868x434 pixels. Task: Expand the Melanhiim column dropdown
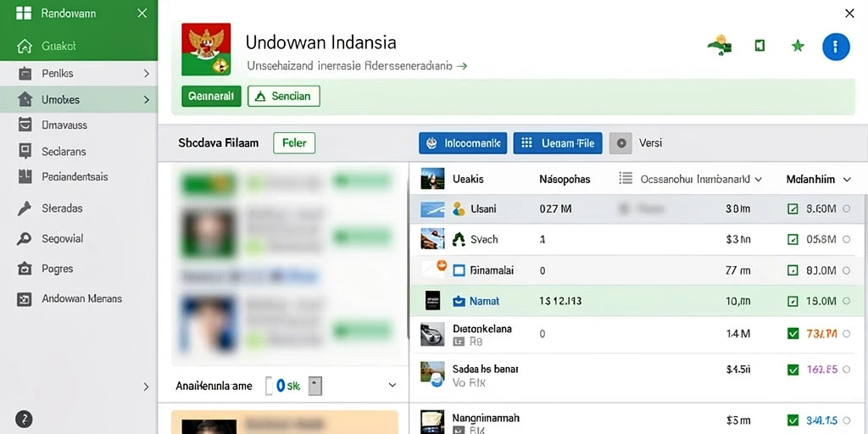coord(847,180)
